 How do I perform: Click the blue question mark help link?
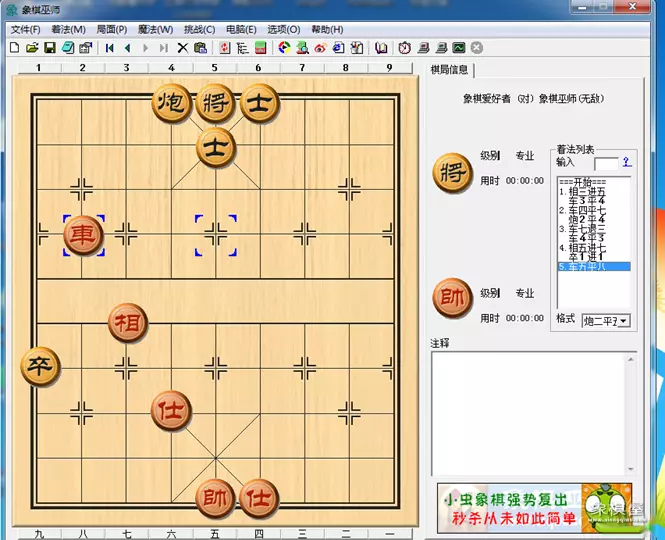point(627,162)
